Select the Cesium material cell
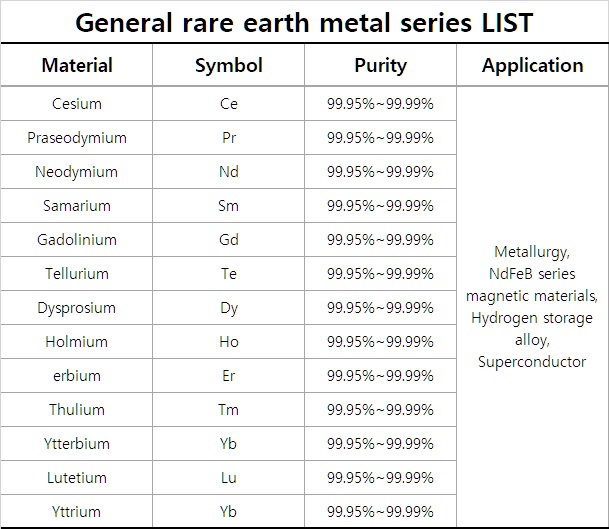This screenshot has width=609, height=529. 77,104
